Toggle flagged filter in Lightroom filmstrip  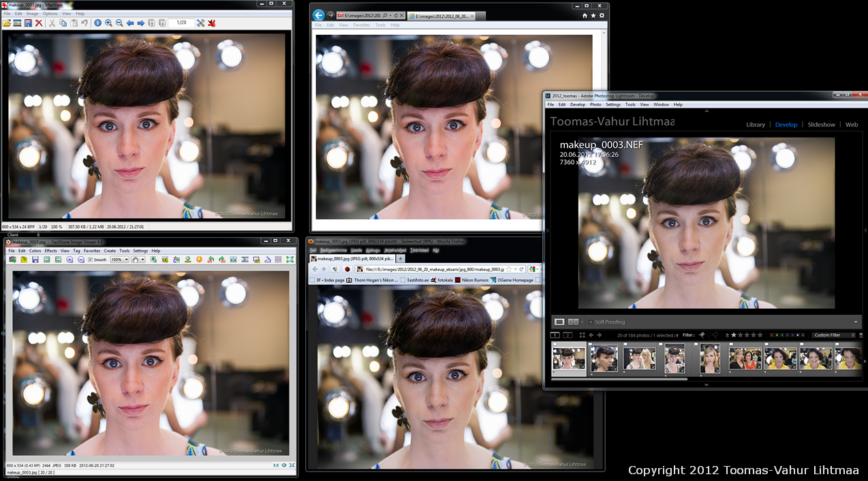coord(702,335)
